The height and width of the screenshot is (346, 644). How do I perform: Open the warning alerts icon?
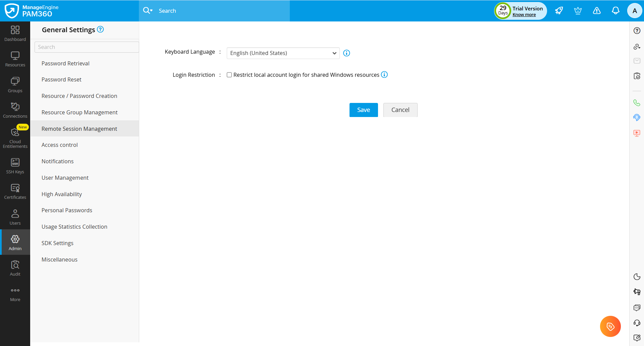point(597,11)
